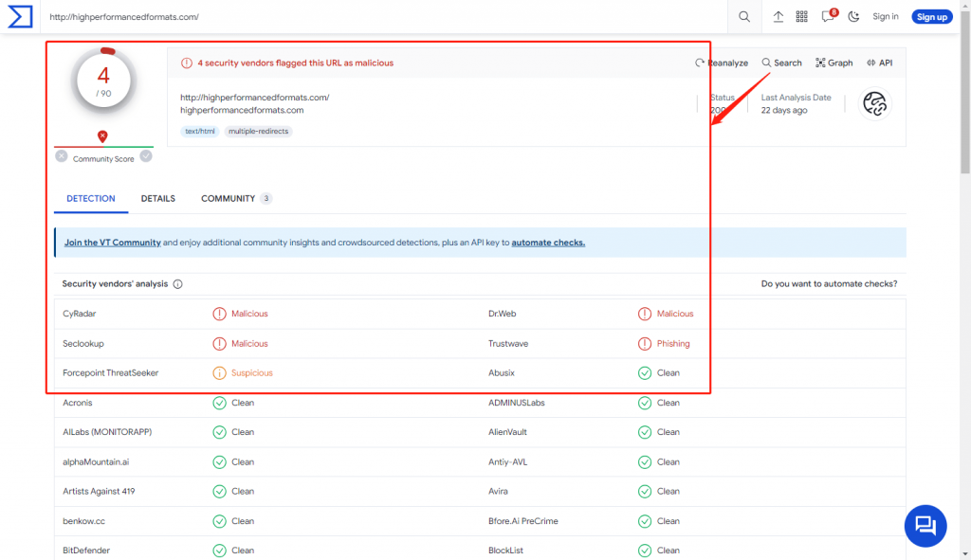The height and width of the screenshot is (560, 971).
Task: Click the benkow.cc clean check icon
Action: [219, 521]
